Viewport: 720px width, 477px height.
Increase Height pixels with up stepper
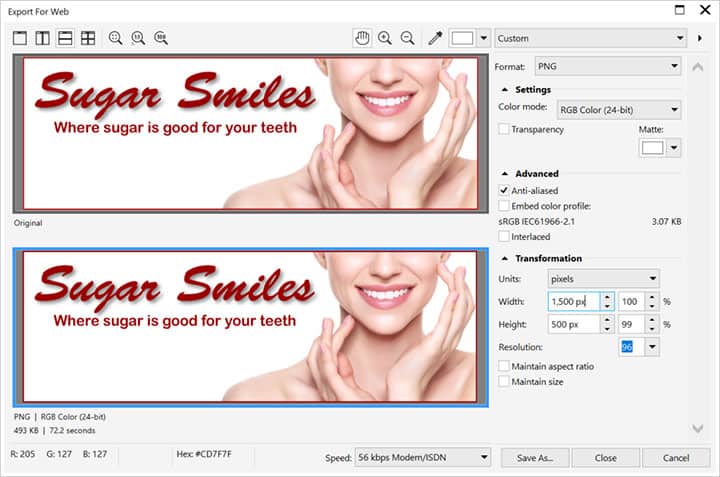[x=607, y=320]
